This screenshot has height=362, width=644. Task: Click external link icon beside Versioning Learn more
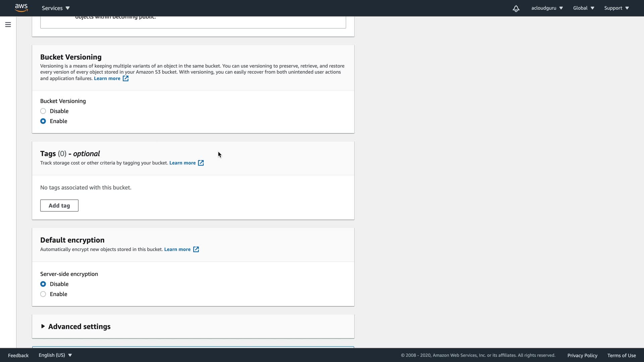click(x=125, y=78)
